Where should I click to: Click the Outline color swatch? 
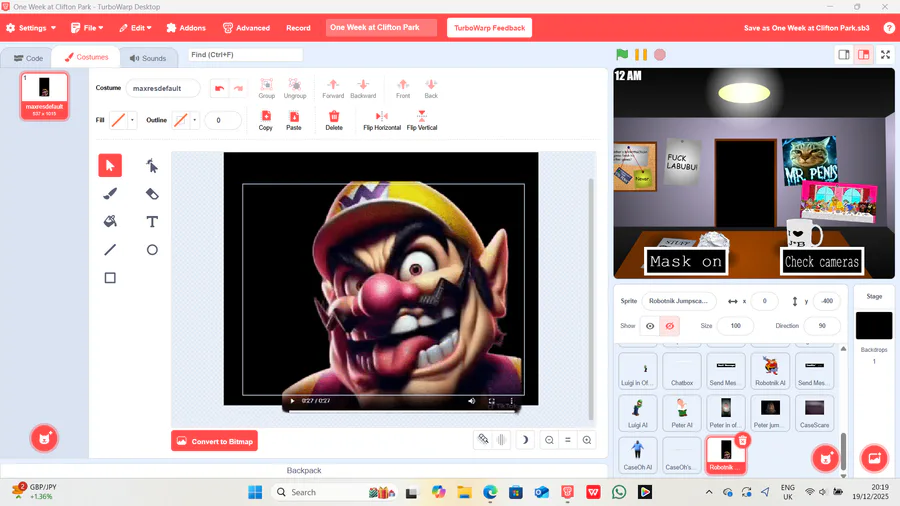(x=181, y=120)
